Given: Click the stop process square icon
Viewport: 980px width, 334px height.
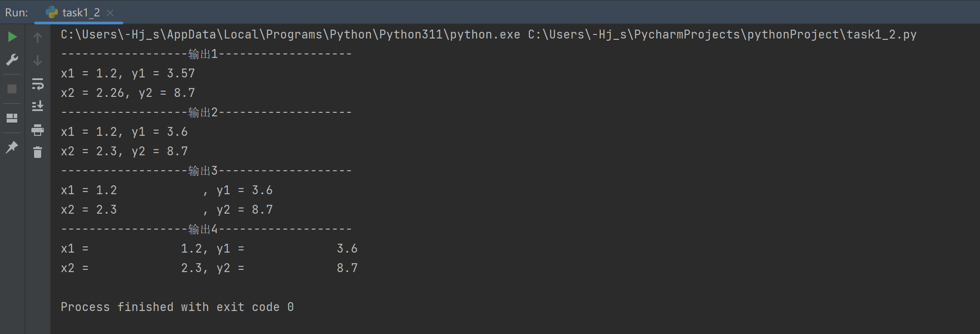Looking at the screenshot, I should click(x=12, y=89).
